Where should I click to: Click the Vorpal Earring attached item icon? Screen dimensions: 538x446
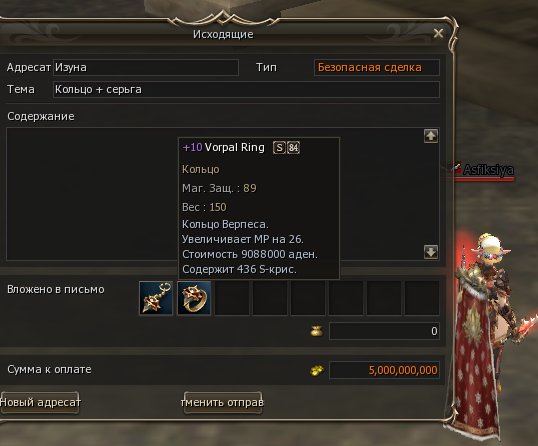pyautogui.click(x=156, y=298)
